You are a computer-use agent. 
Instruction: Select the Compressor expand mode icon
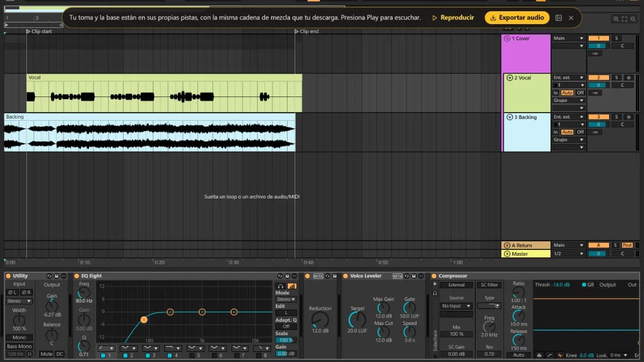pyautogui.click(x=560, y=355)
